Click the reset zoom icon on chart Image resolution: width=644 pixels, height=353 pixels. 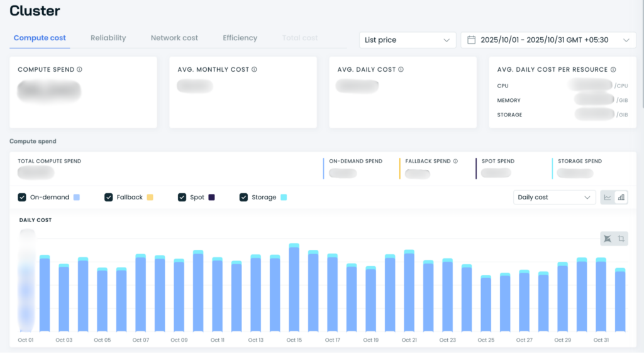(608, 238)
